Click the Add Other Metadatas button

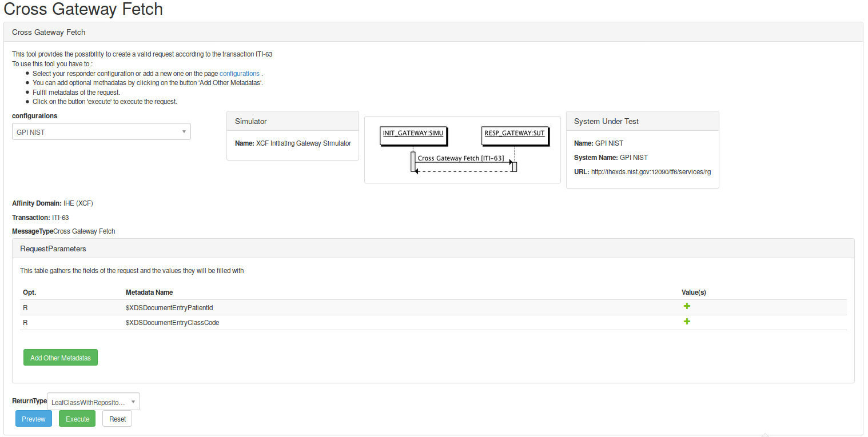point(61,358)
